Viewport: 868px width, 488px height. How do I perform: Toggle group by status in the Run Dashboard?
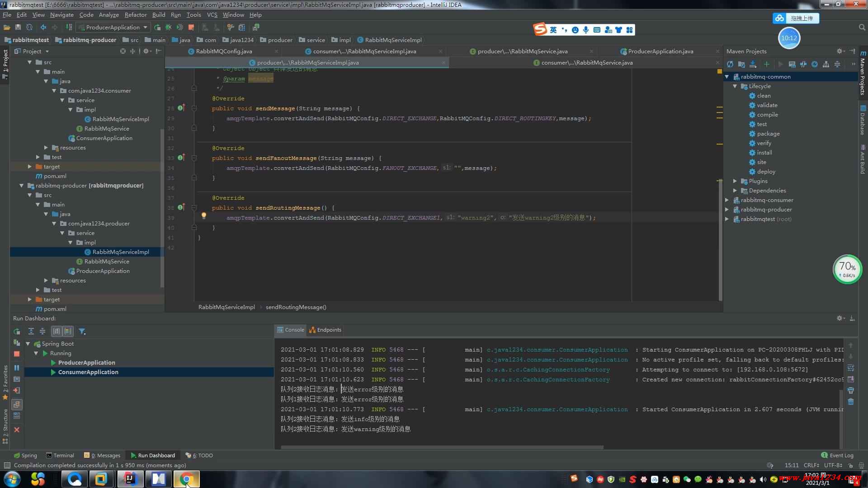pos(68,331)
